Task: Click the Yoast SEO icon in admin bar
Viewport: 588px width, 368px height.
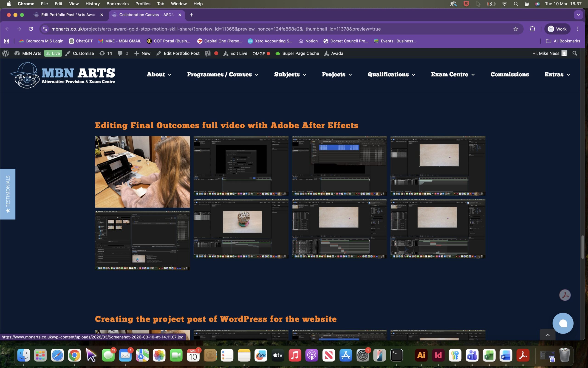Action: [x=207, y=53]
